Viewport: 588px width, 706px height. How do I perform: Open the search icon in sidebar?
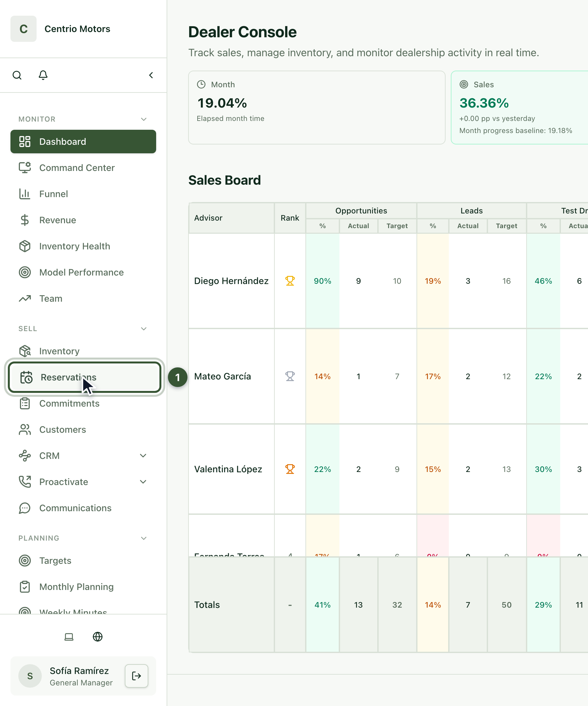coord(17,75)
